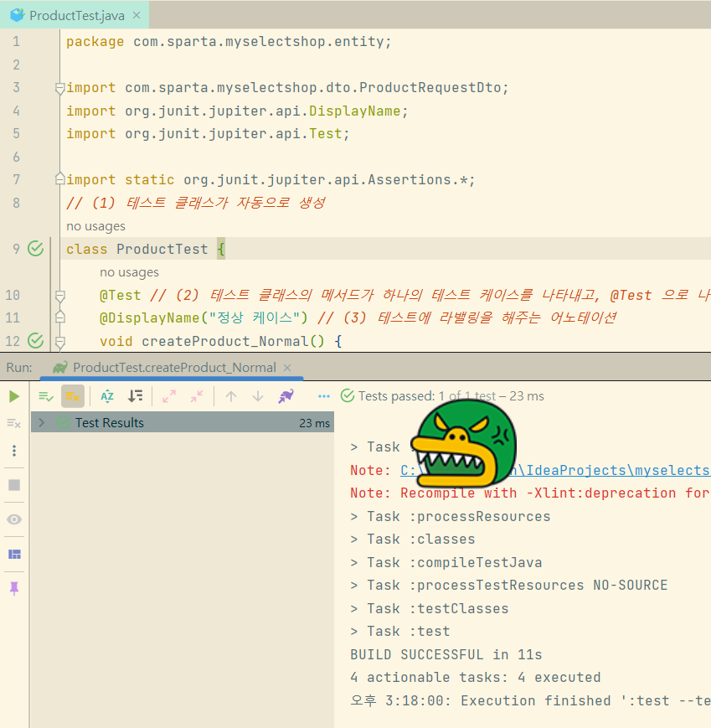Fold createProduct_Normal method at line 12
The image size is (711, 728).
(x=59, y=342)
